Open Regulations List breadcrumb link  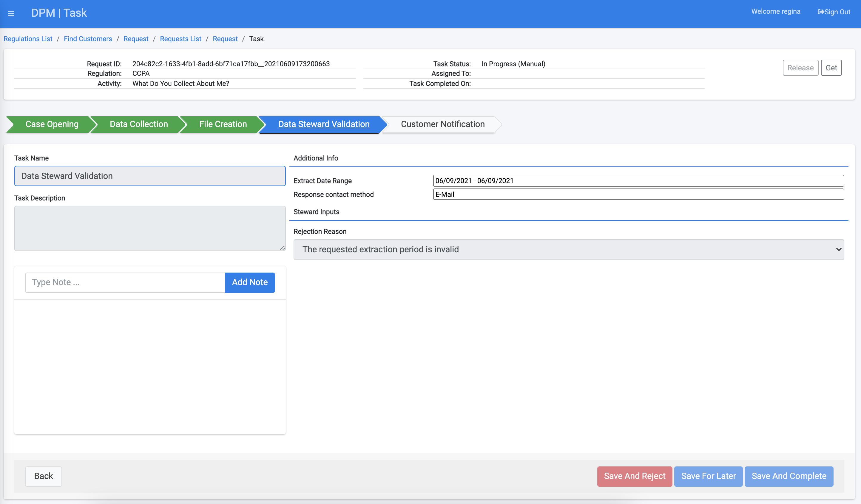(x=28, y=38)
